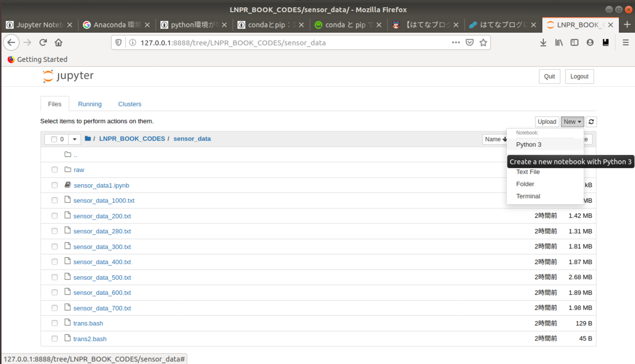The width and height of the screenshot is (635, 364).
Task: Switch to the Running tab
Action: pos(89,104)
